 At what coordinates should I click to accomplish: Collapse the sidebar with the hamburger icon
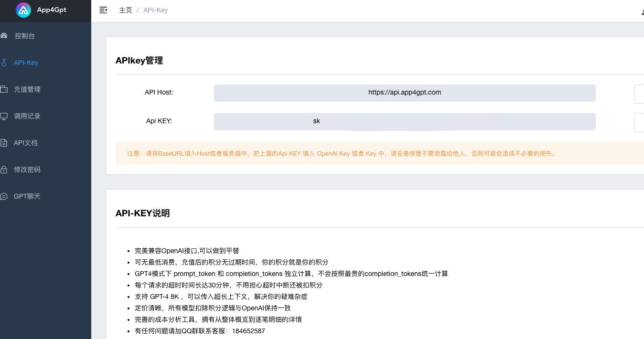pyautogui.click(x=103, y=10)
